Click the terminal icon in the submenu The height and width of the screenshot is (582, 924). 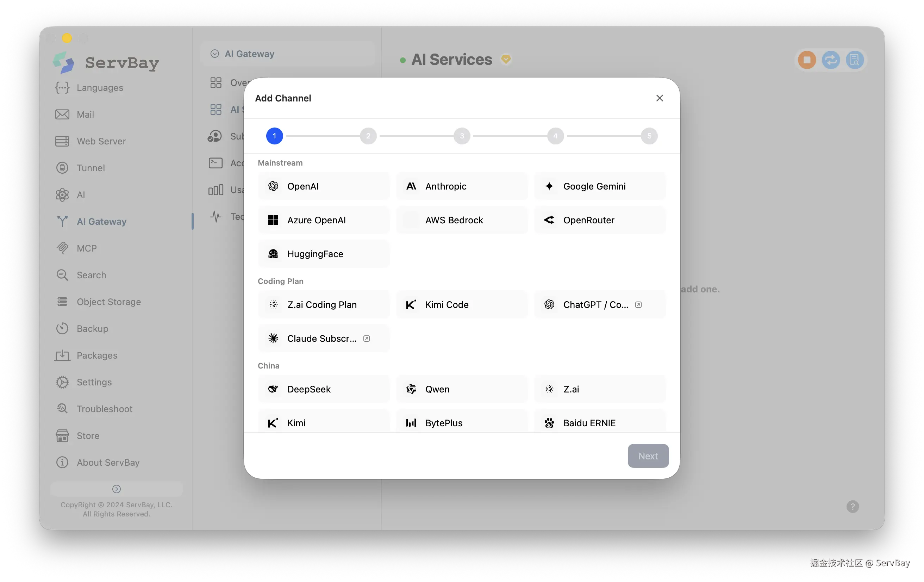(216, 163)
